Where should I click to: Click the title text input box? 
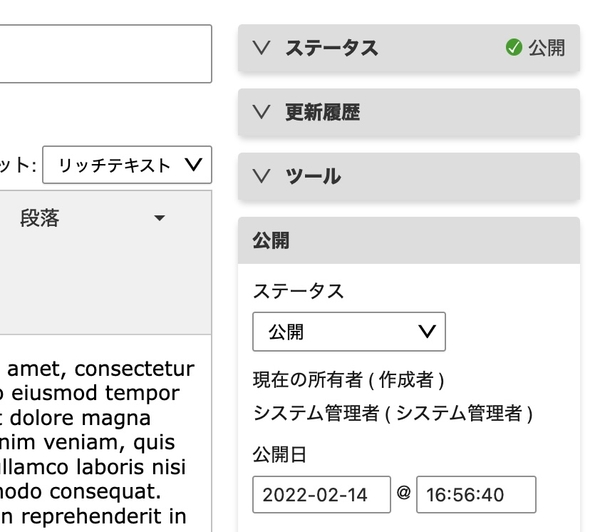106,54
